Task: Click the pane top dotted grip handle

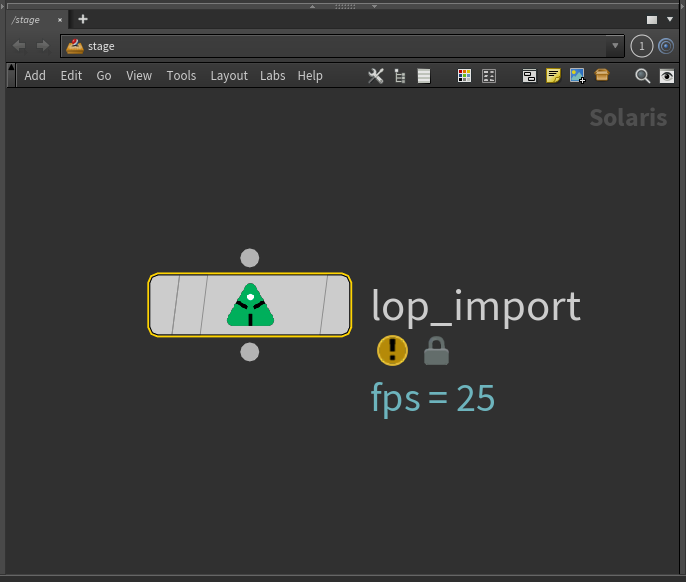Action: (x=345, y=7)
